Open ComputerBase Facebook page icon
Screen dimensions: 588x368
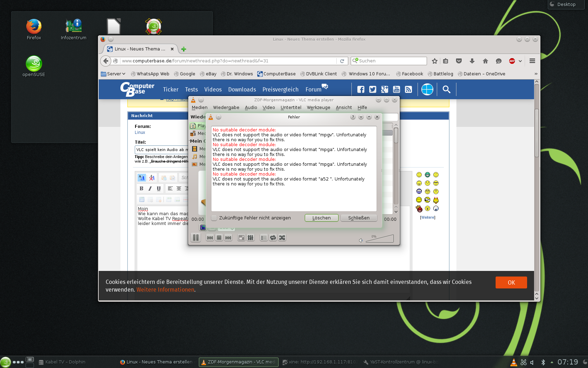pyautogui.click(x=361, y=89)
